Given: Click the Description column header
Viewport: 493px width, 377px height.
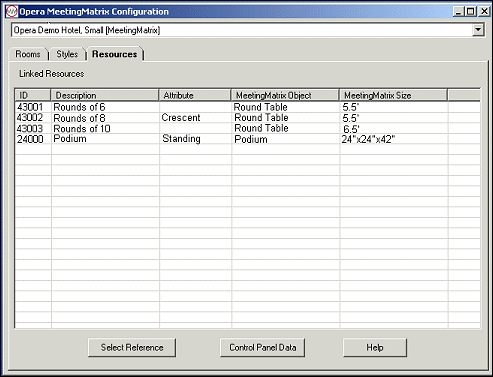Looking at the screenshot, I should (x=104, y=95).
